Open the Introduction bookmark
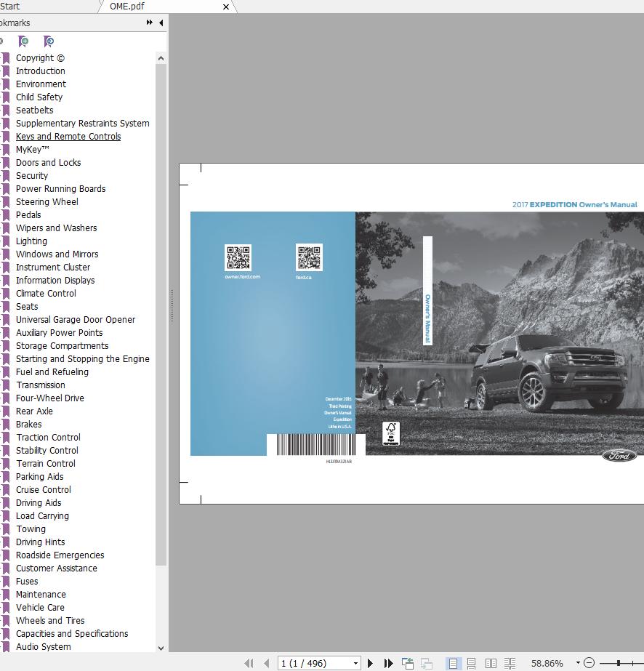Screen dimensions: 644x671 click(x=41, y=71)
